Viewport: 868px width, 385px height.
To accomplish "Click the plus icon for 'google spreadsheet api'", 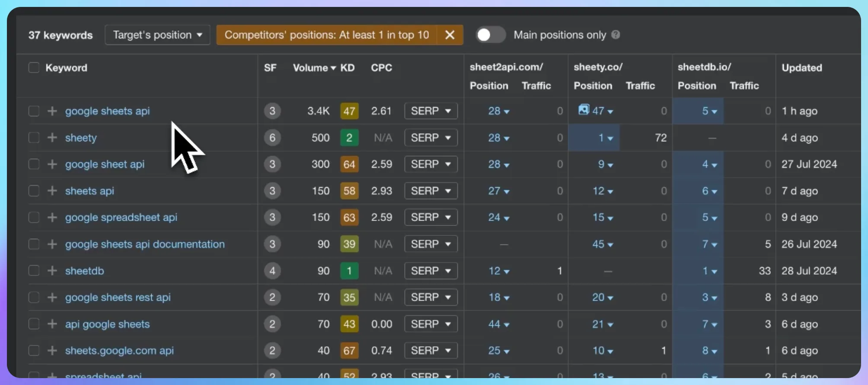I will [x=52, y=217].
